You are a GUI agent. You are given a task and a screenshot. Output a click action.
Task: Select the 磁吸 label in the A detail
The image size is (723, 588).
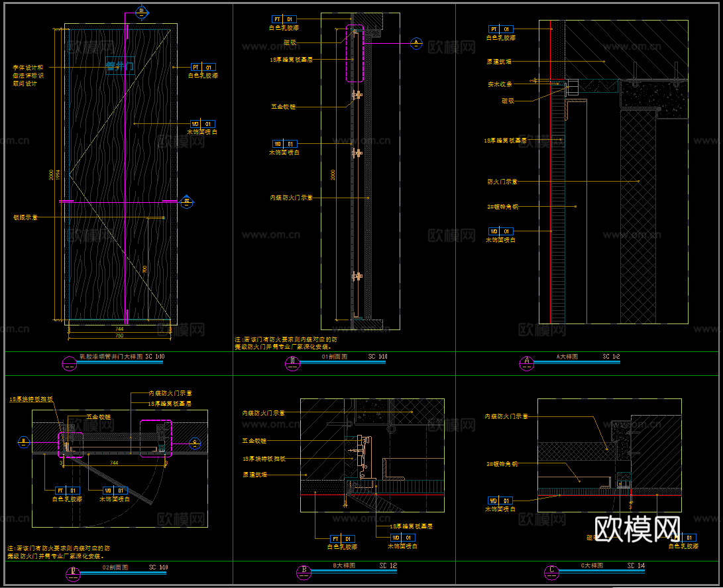click(508, 101)
